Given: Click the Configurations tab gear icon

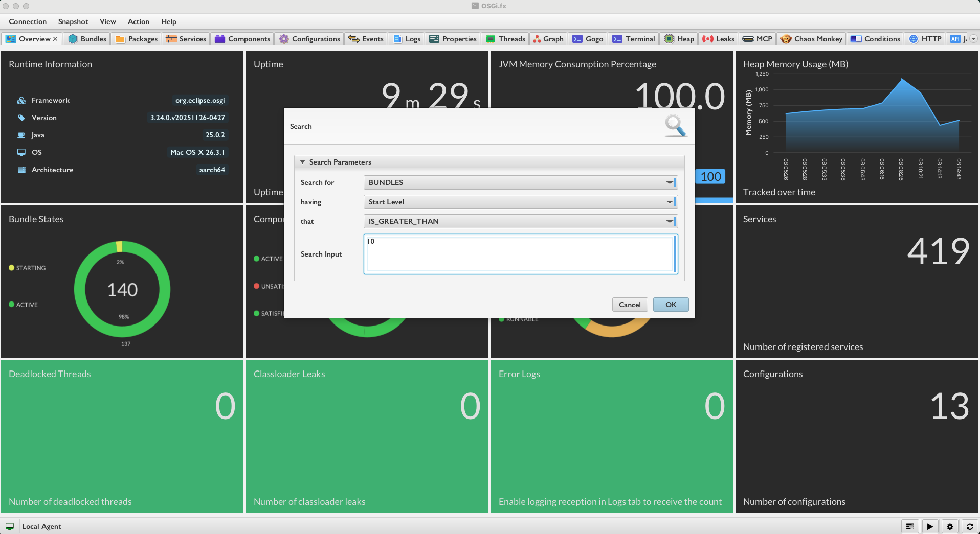Looking at the screenshot, I should [284, 39].
